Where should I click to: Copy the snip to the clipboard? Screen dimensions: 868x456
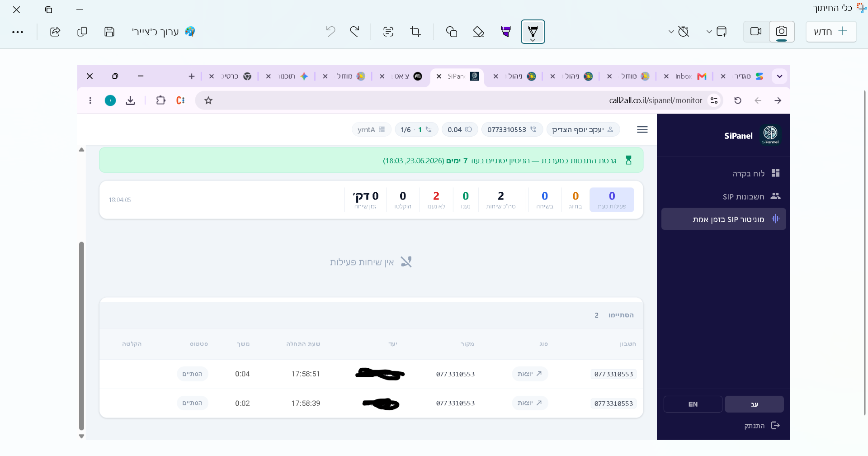pos(82,32)
